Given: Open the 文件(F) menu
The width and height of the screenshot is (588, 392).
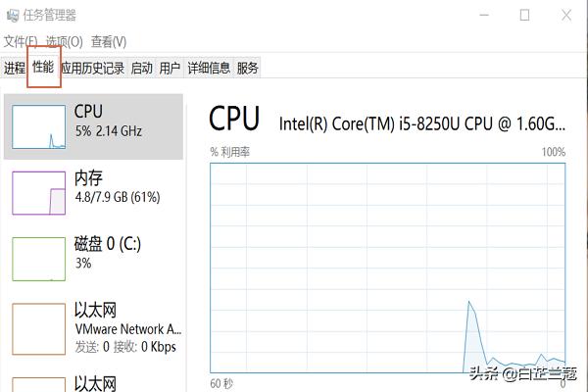Looking at the screenshot, I should tap(21, 41).
